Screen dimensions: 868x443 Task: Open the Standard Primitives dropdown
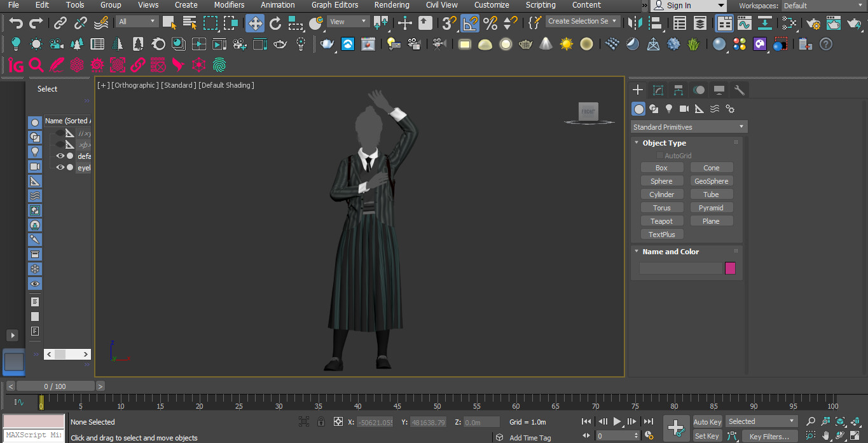(689, 126)
